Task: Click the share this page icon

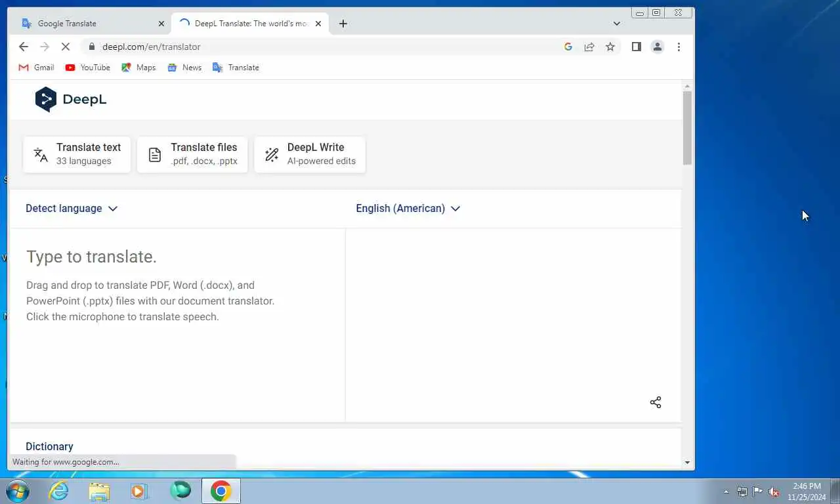Action: tap(589, 47)
